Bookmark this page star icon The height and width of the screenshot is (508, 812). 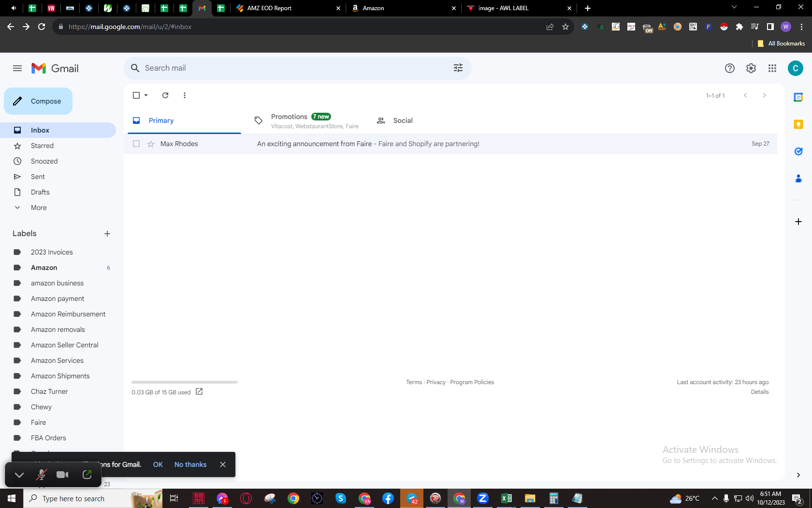565,27
